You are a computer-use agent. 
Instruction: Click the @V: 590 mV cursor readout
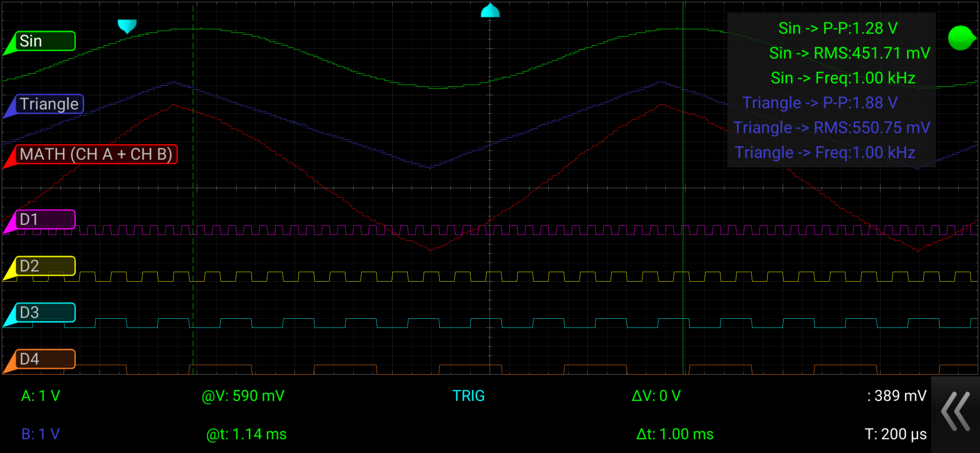[x=243, y=396]
